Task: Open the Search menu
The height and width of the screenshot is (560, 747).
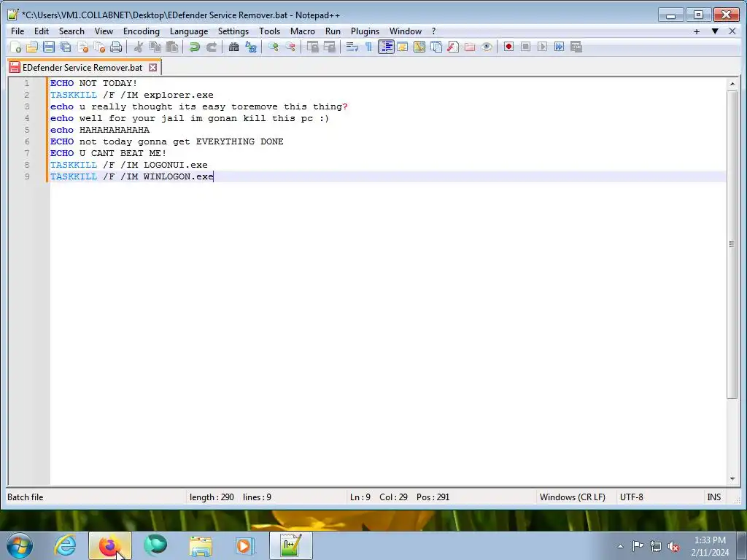Action: pos(71,31)
